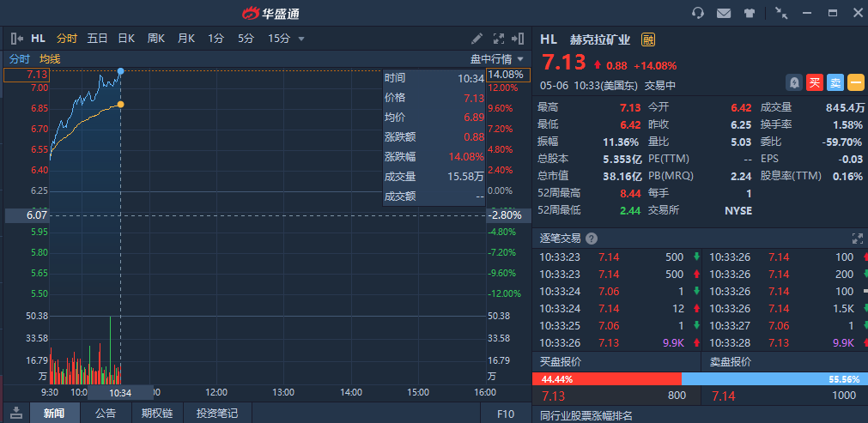This screenshot has height=423, width=868.
Task: Click the red buy-side ratio bar
Action: (x=606, y=379)
